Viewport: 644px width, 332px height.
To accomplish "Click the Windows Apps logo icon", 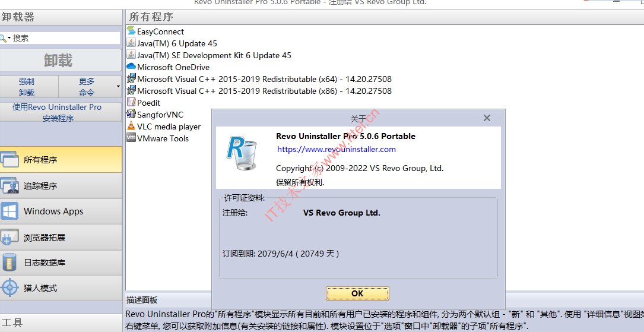I will [x=9, y=211].
